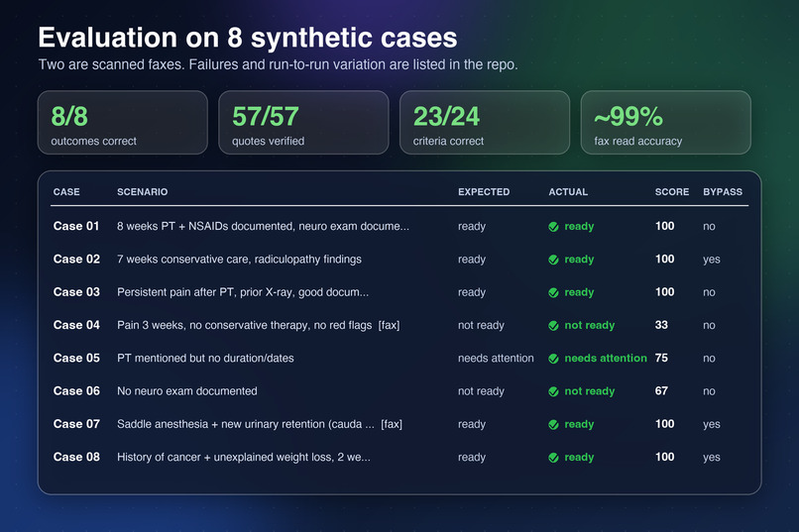The image size is (799, 532).
Task: Click bypass 'yes' in Case 07 row
Action: pos(712,425)
